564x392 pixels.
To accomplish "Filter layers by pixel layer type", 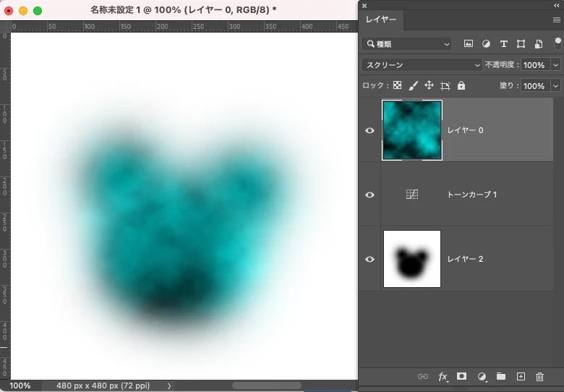I will (469, 44).
